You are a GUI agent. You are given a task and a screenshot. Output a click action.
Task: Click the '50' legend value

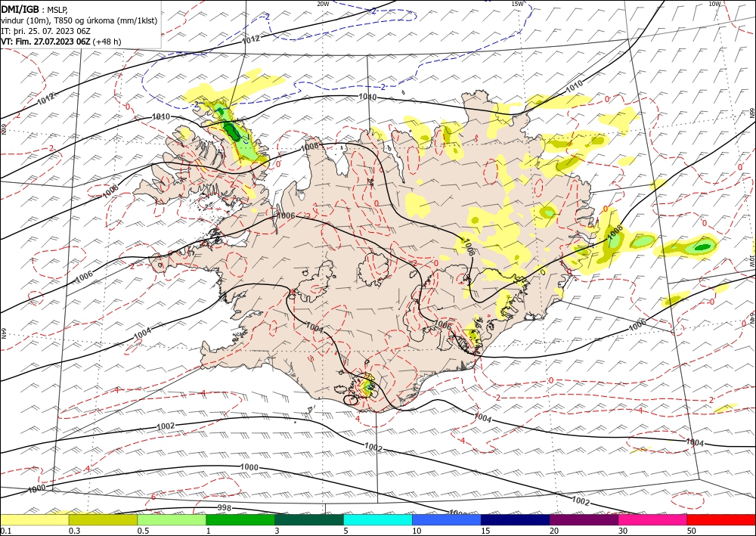[x=692, y=531]
